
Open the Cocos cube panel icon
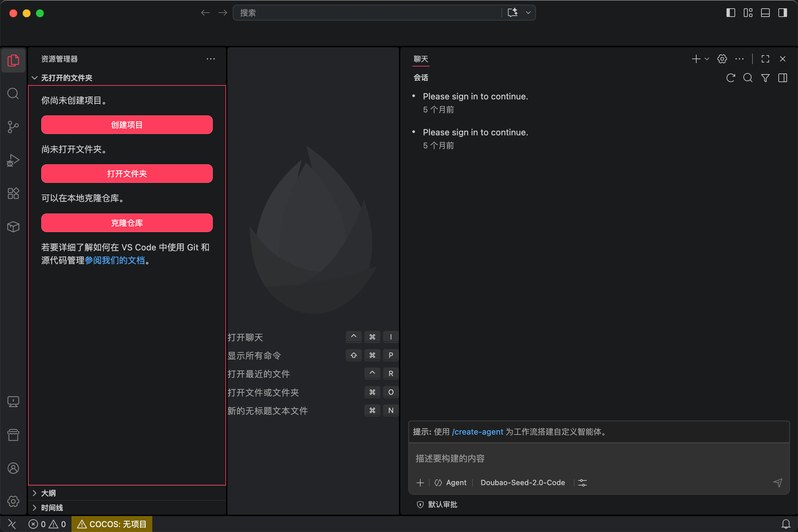(13, 227)
